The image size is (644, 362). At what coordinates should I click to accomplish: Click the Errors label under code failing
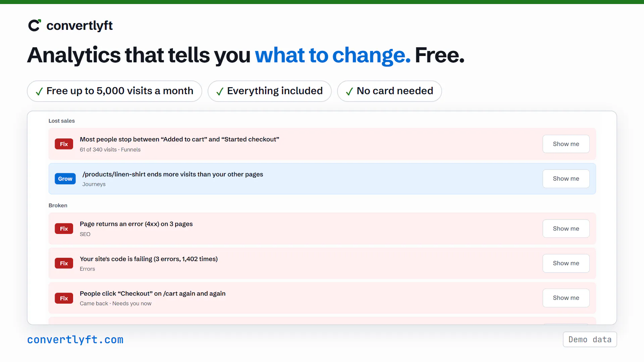pos(87,269)
